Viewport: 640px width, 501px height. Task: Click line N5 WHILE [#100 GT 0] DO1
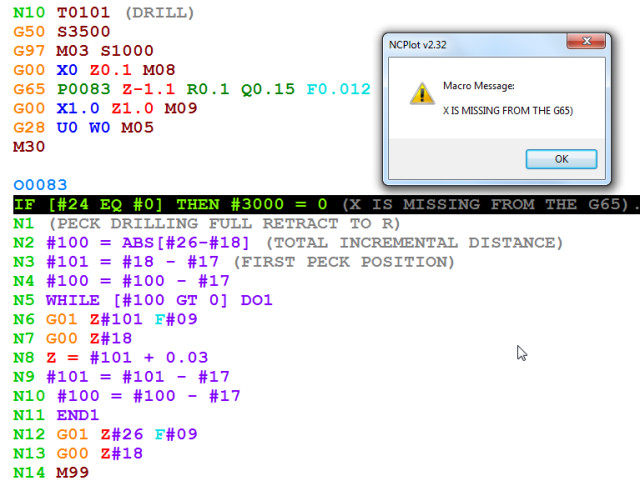pos(143,300)
